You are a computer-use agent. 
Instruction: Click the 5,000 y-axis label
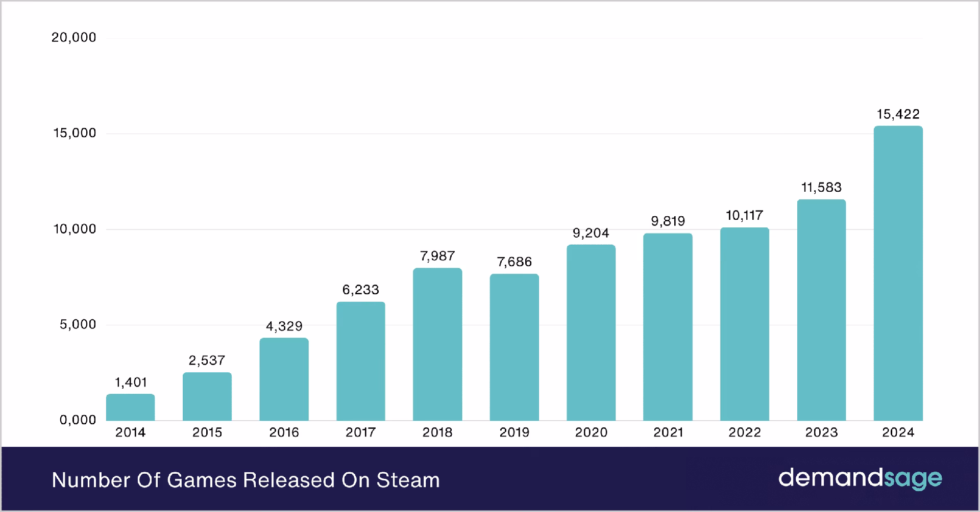[x=78, y=324]
